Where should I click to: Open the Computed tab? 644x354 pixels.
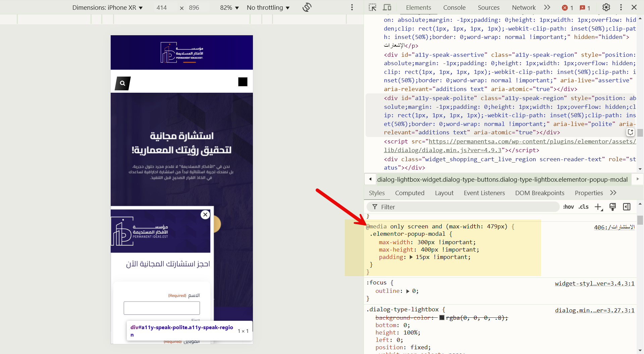coord(410,193)
